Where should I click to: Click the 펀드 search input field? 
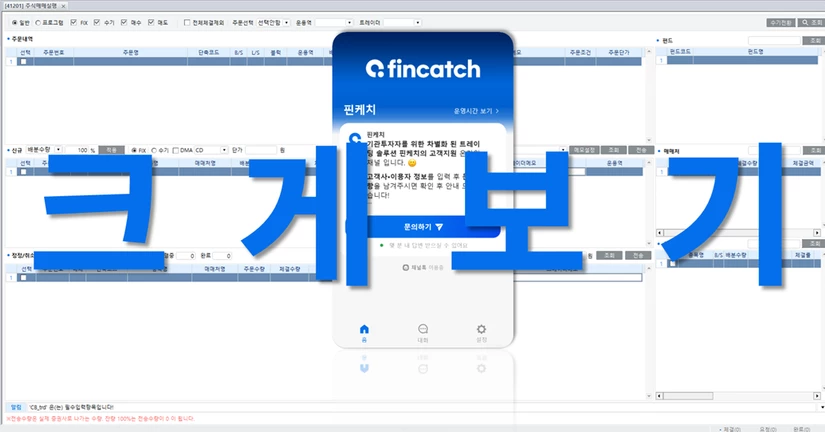[774, 41]
